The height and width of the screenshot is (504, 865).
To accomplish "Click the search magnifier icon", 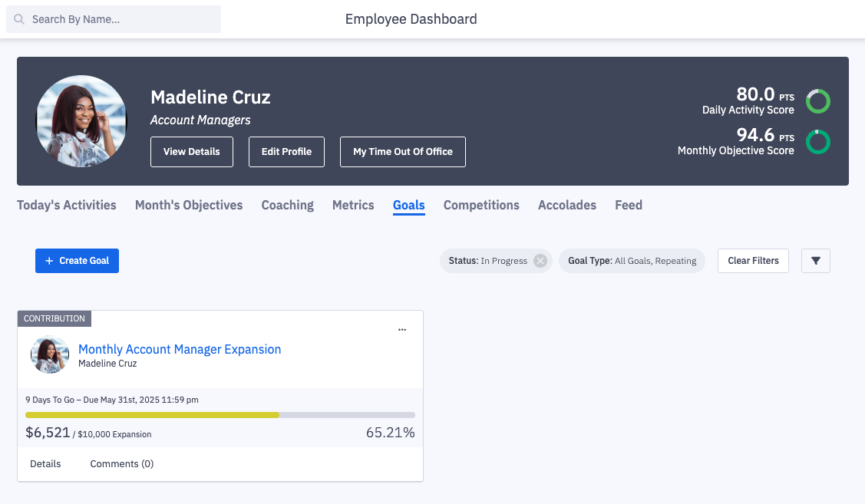I will coord(19,19).
